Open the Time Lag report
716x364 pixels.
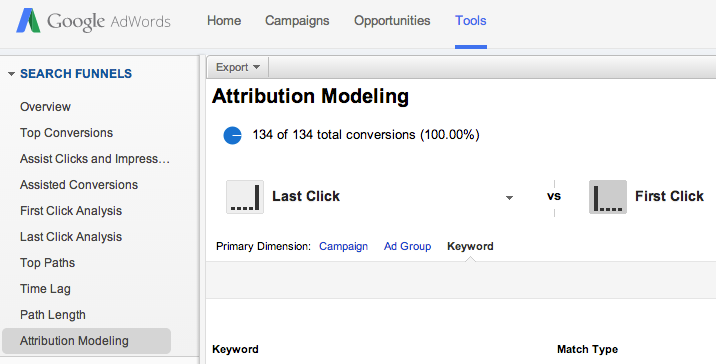(45, 289)
